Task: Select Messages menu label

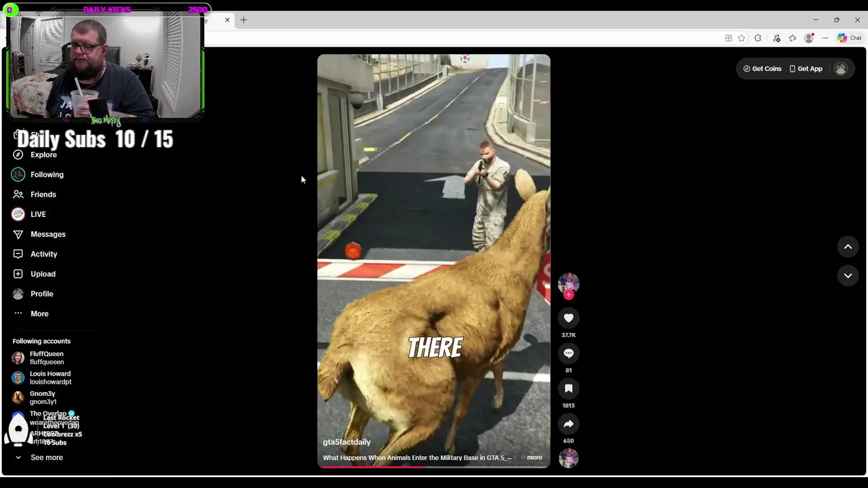Action: pyautogui.click(x=48, y=234)
